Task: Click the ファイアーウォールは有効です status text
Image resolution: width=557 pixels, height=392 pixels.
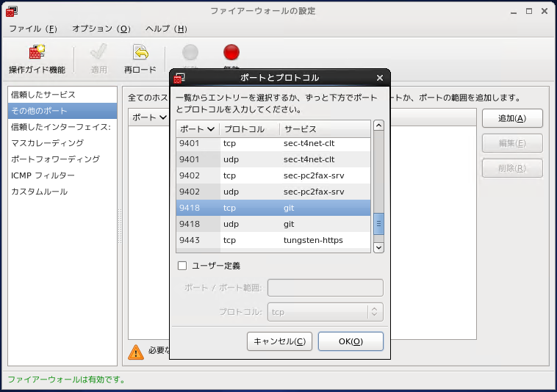Action: point(67,380)
